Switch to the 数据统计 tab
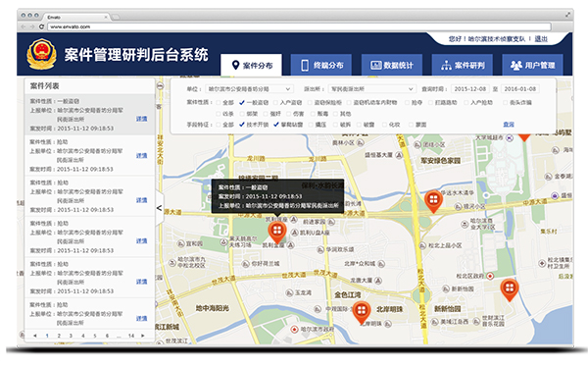This screenshot has width=588, height=366. click(x=391, y=65)
